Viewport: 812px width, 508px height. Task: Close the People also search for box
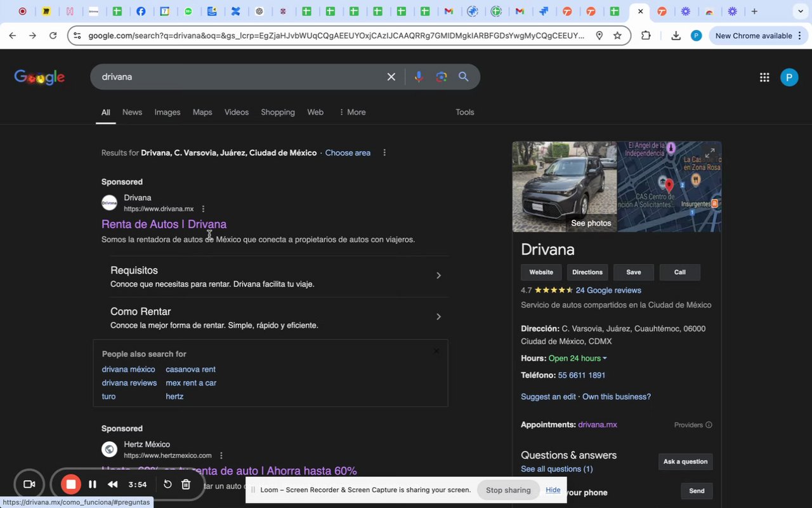click(436, 351)
